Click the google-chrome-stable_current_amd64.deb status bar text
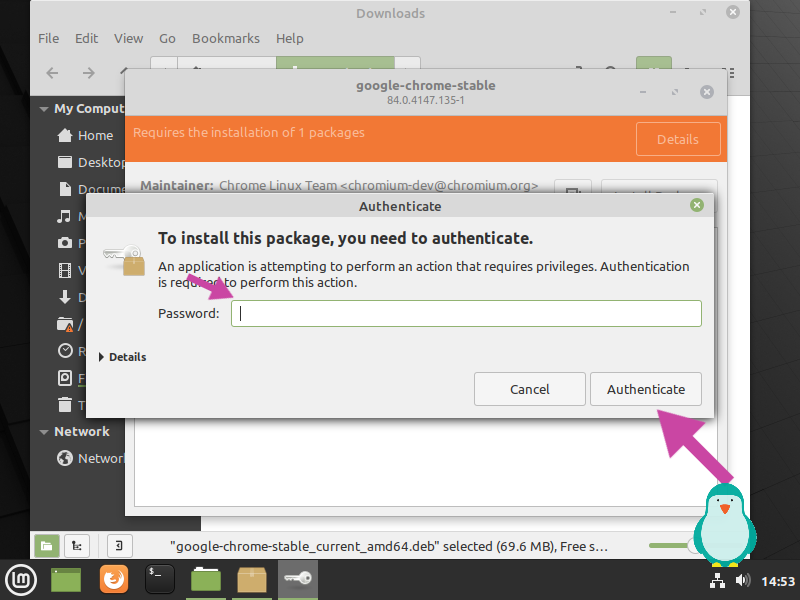The image size is (800, 600). [388, 546]
